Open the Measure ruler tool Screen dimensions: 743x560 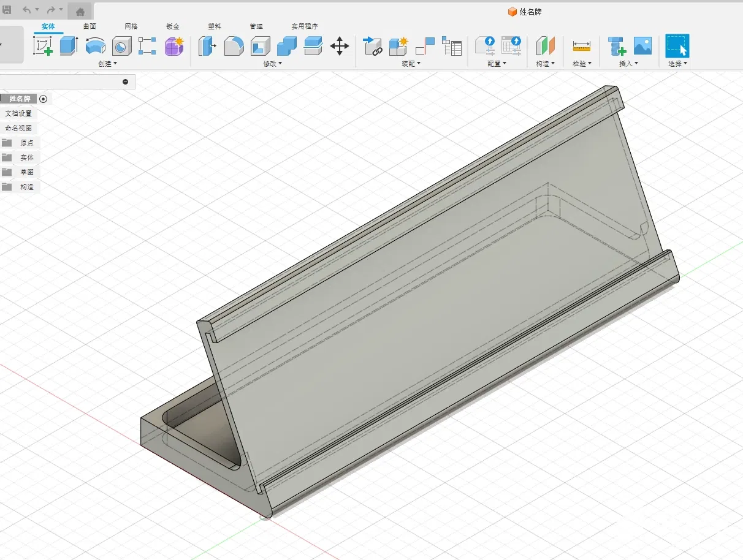tap(581, 46)
